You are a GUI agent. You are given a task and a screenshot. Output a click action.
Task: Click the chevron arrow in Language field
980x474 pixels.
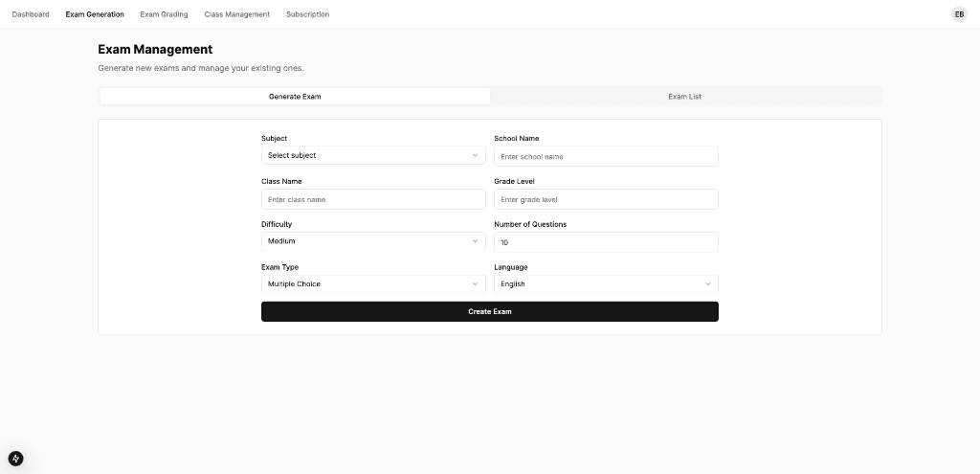(707, 284)
